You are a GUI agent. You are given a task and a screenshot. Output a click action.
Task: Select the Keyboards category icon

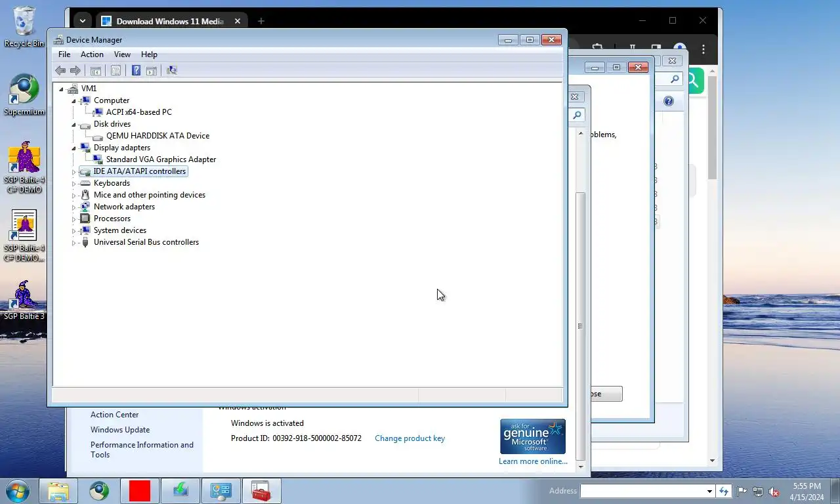(x=85, y=183)
